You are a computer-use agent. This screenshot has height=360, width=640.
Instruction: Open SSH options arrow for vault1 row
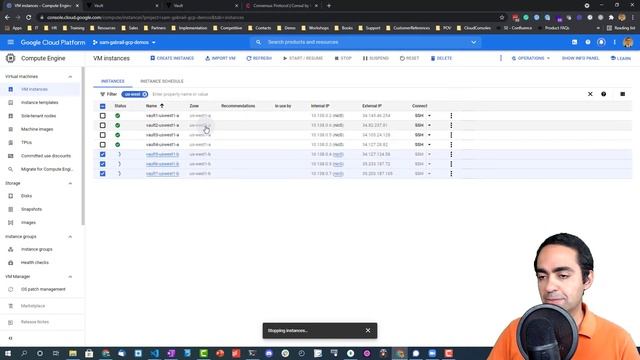tap(429, 116)
